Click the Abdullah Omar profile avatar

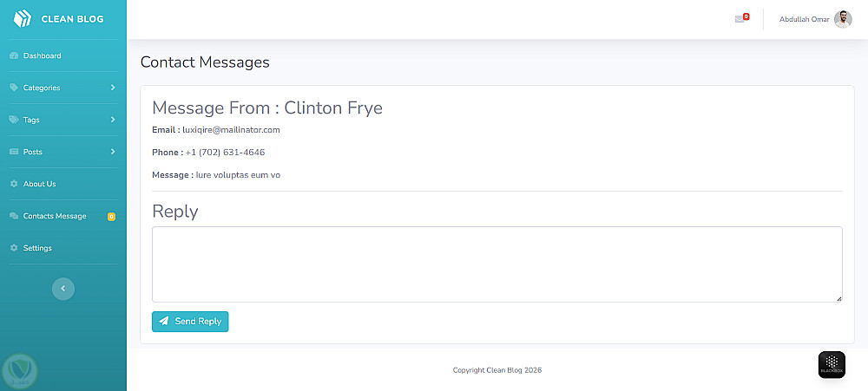[x=843, y=19]
